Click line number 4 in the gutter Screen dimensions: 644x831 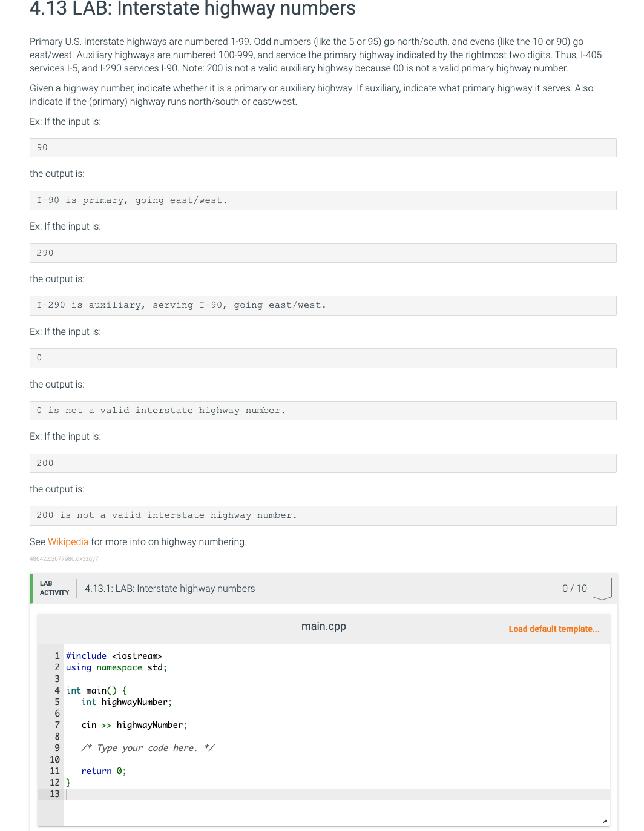(57, 690)
